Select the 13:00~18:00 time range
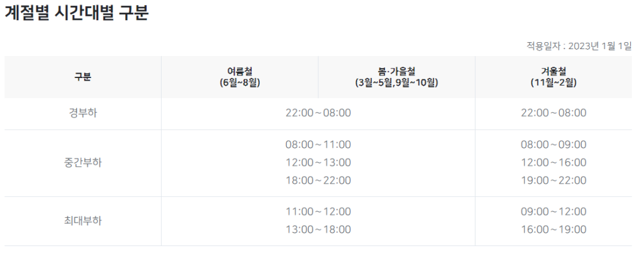 click(x=318, y=230)
